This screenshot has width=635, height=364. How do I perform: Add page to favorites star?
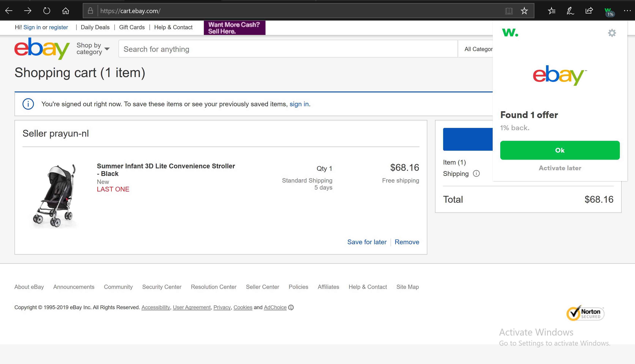(524, 11)
